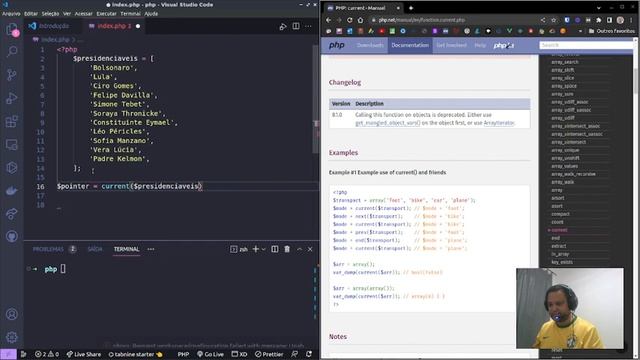
Task: Select the TERMINAL panel tab
Action: point(127,249)
